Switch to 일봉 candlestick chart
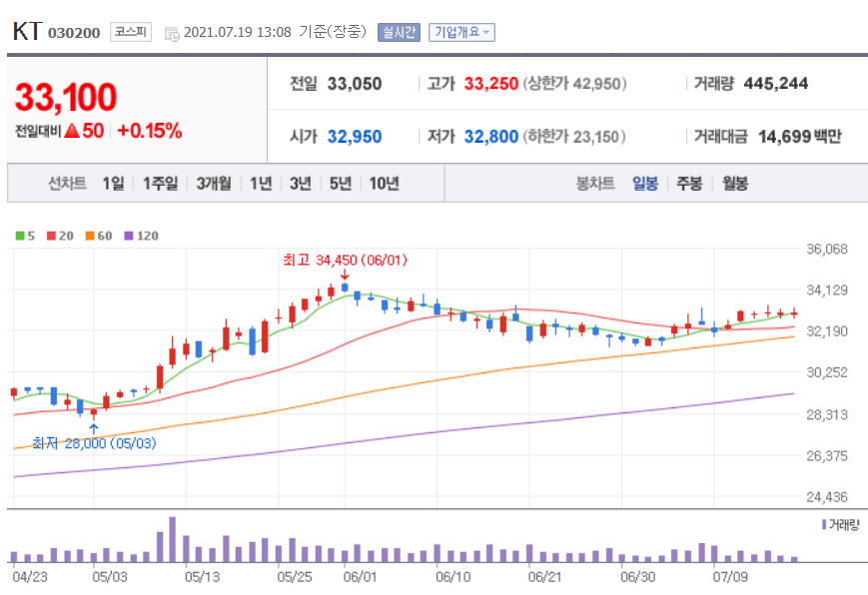868x595 pixels. click(x=645, y=184)
